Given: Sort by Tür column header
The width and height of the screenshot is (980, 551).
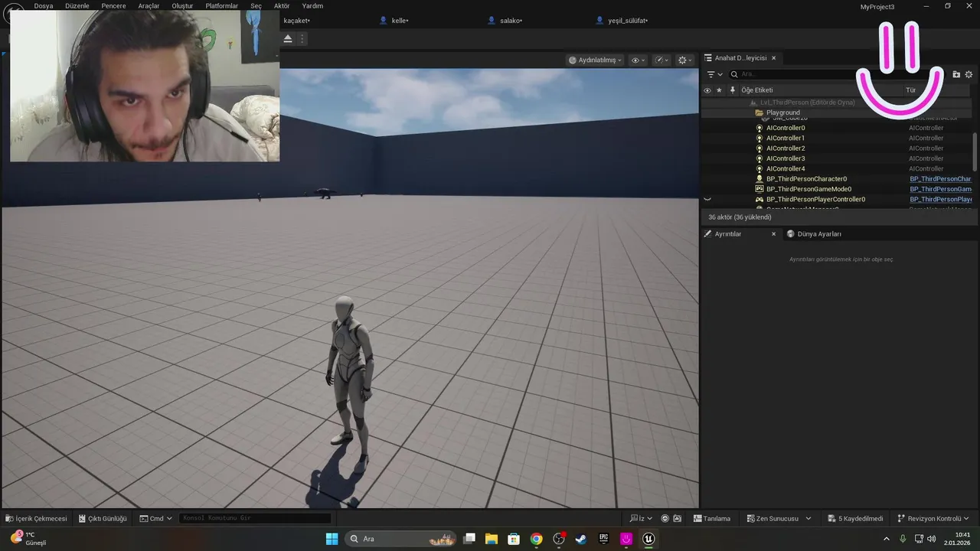Looking at the screenshot, I should pyautogui.click(x=911, y=90).
